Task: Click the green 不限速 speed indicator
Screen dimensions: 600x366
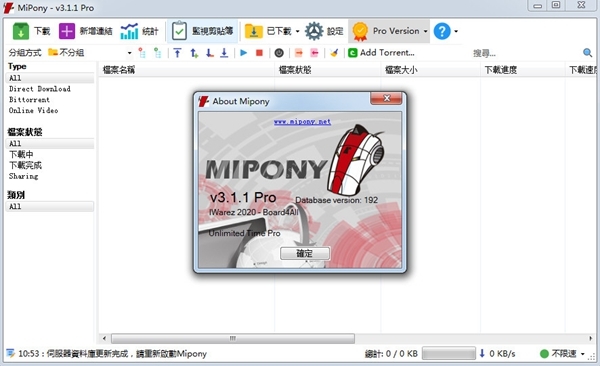Action: click(x=544, y=353)
